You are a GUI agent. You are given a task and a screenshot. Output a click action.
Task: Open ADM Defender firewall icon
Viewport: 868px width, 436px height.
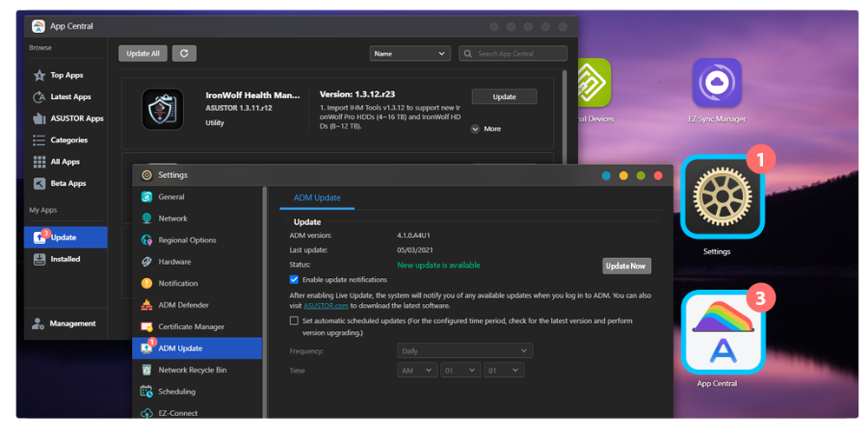coord(147,305)
